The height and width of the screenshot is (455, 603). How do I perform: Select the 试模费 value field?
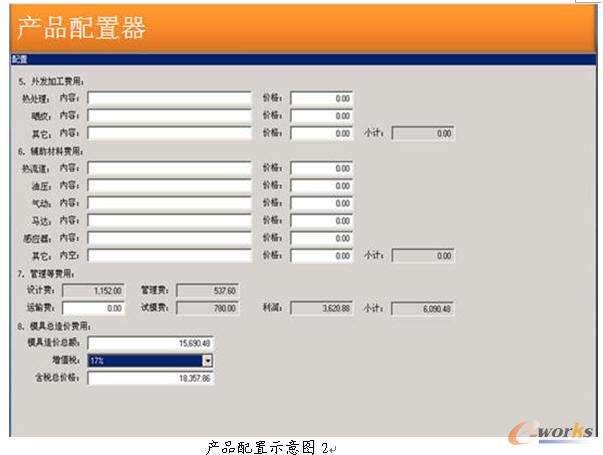click(207, 308)
